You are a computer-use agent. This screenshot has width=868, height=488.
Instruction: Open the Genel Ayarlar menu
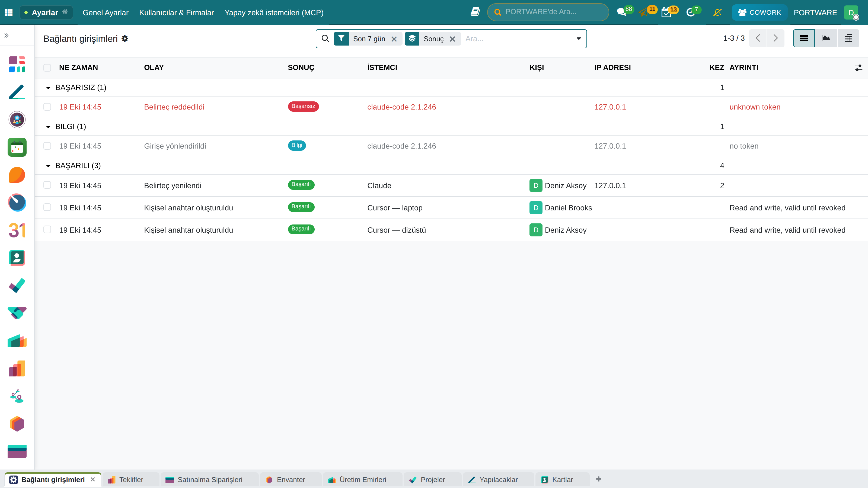106,12
